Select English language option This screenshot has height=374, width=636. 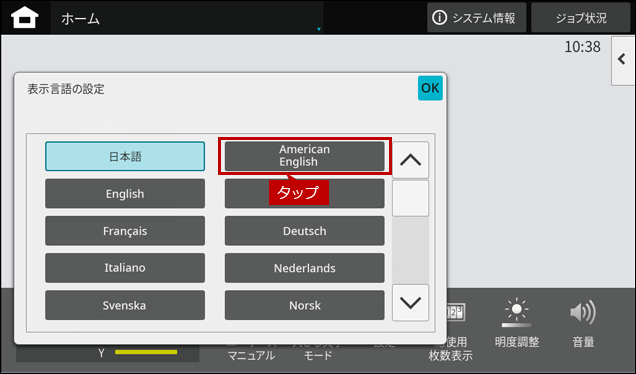tap(125, 193)
